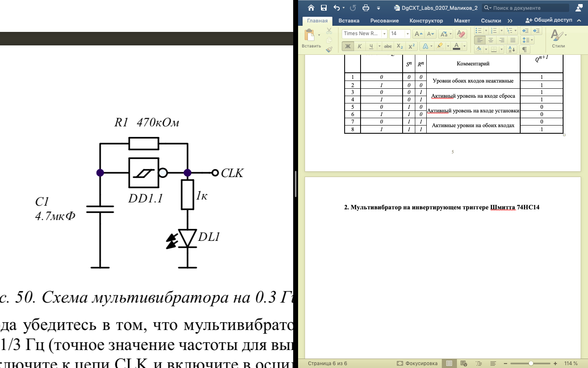The height and width of the screenshot is (368, 588).
Task: Sort text with the A-Я sort icon
Action: [x=511, y=49]
